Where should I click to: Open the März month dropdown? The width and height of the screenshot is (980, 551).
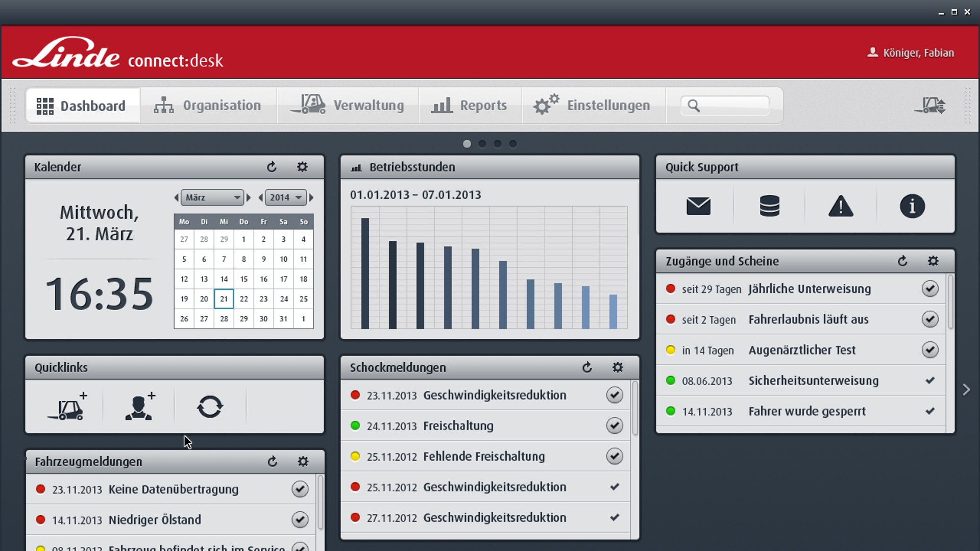coord(212,197)
